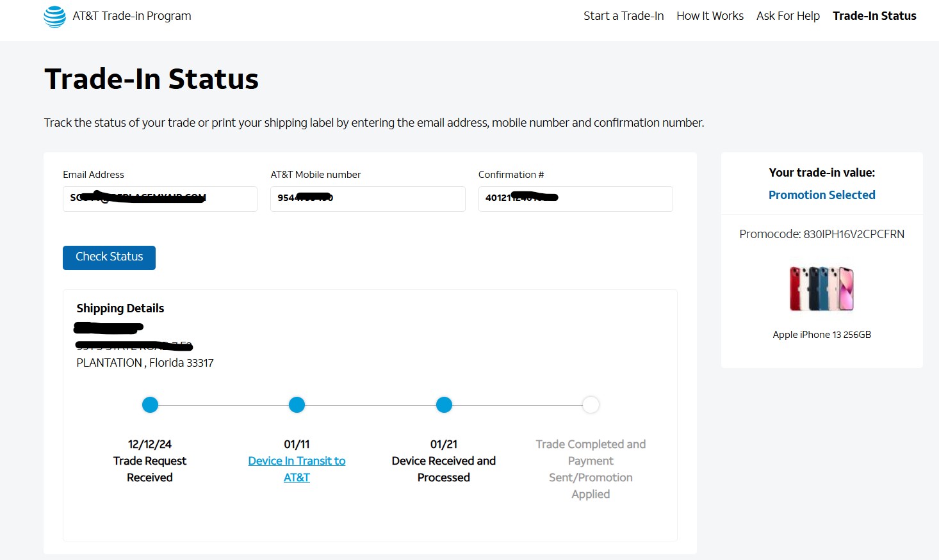Image resolution: width=939 pixels, height=560 pixels.
Task: Click the AT&T Mobile number field label
Action: (316, 175)
